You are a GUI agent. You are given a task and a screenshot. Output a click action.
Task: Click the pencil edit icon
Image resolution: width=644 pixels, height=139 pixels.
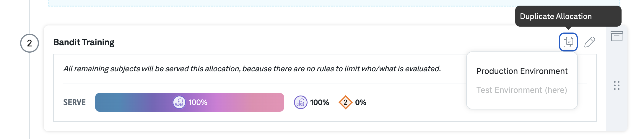[590, 42]
